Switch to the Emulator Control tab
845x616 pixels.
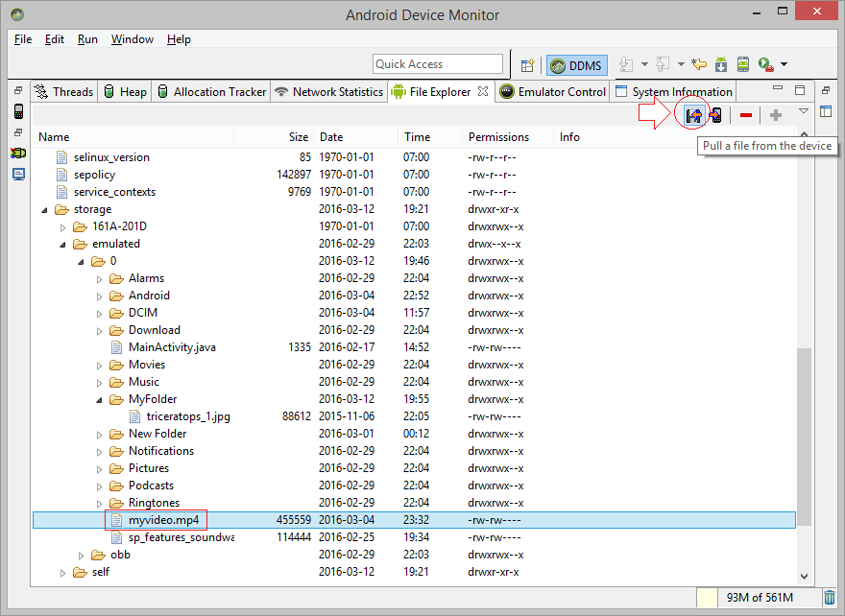(553, 91)
